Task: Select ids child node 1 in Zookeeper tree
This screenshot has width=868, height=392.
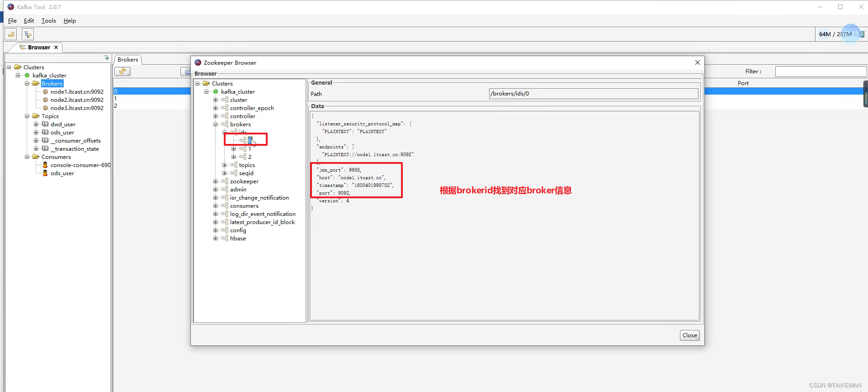Action: coord(250,149)
